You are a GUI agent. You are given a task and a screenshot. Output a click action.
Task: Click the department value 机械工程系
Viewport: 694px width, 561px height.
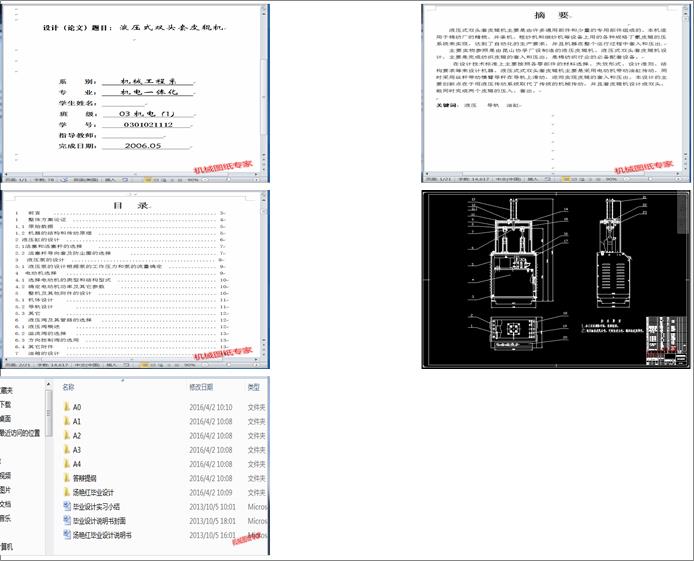[x=149, y=81]
